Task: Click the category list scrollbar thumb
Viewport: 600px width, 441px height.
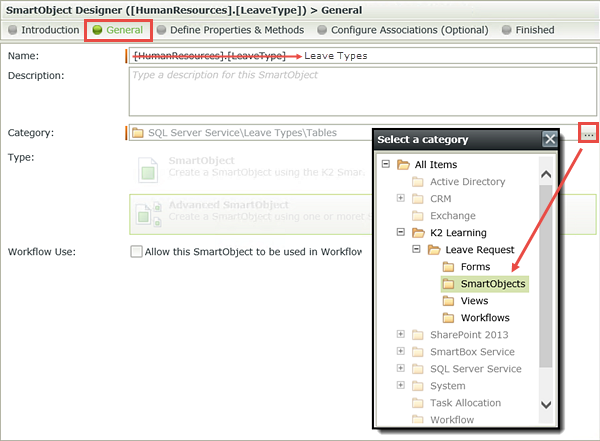Action: point(546,276)
